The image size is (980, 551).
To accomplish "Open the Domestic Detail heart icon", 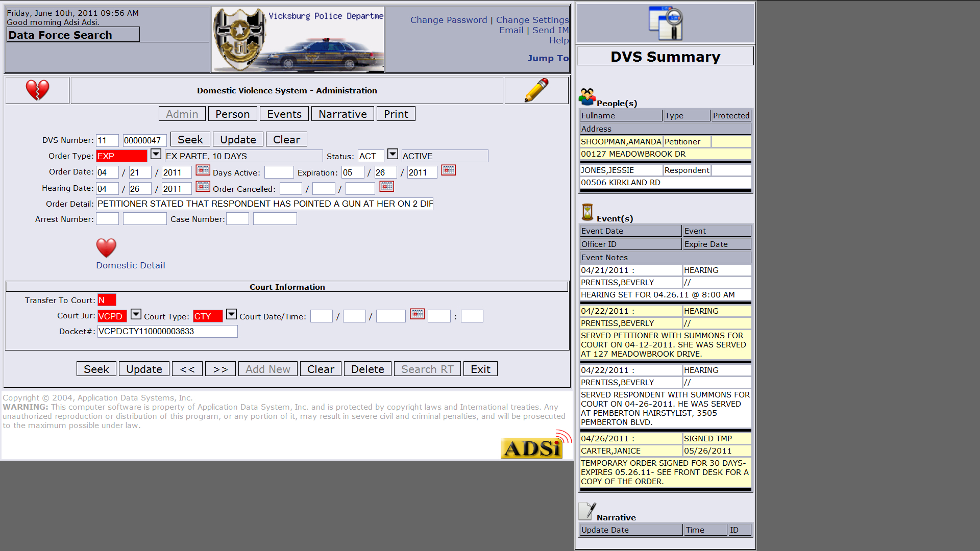I will (x=106, y=248).
